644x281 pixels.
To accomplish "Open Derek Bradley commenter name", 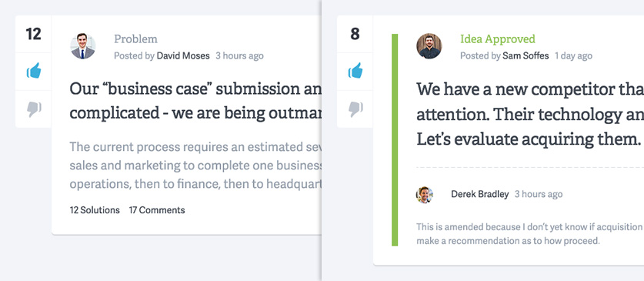I will [x=479, y=194].
